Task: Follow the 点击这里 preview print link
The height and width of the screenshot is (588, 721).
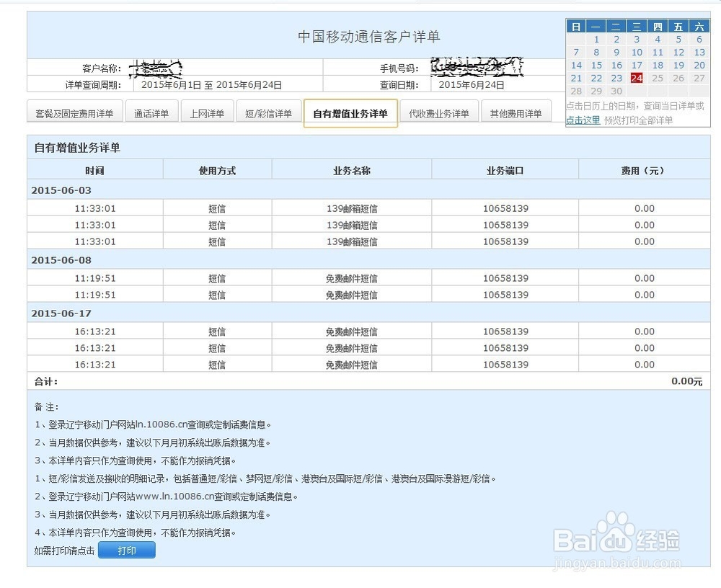Action: tap(583, 120)
